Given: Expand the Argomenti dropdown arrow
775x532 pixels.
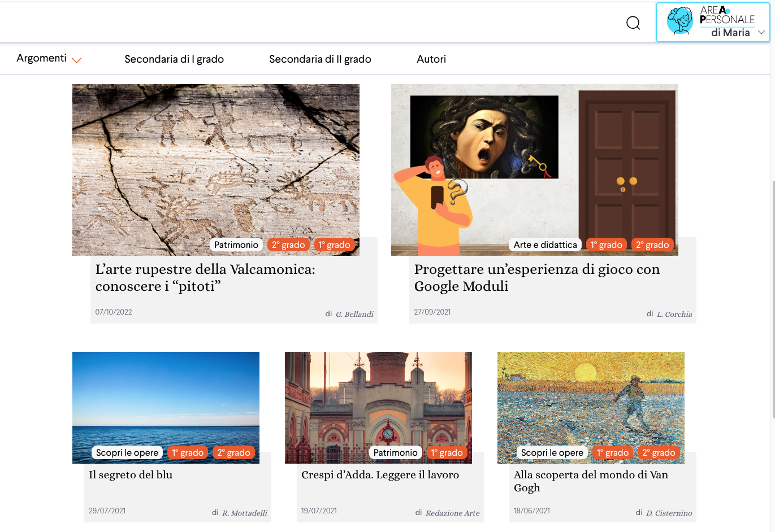Looking at the screenshot, I should click(77, 60).
